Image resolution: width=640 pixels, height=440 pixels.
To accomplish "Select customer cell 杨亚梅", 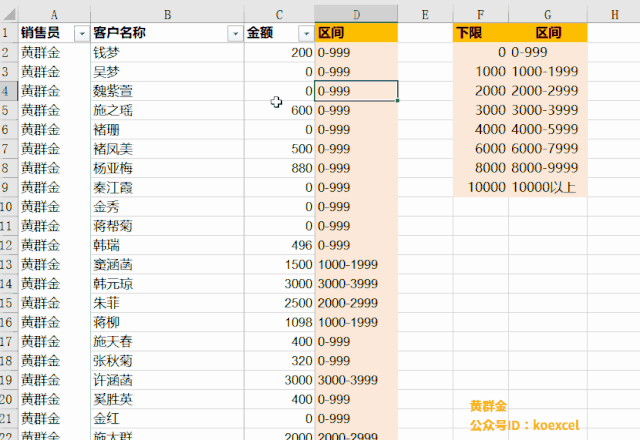I will (167, 168).
